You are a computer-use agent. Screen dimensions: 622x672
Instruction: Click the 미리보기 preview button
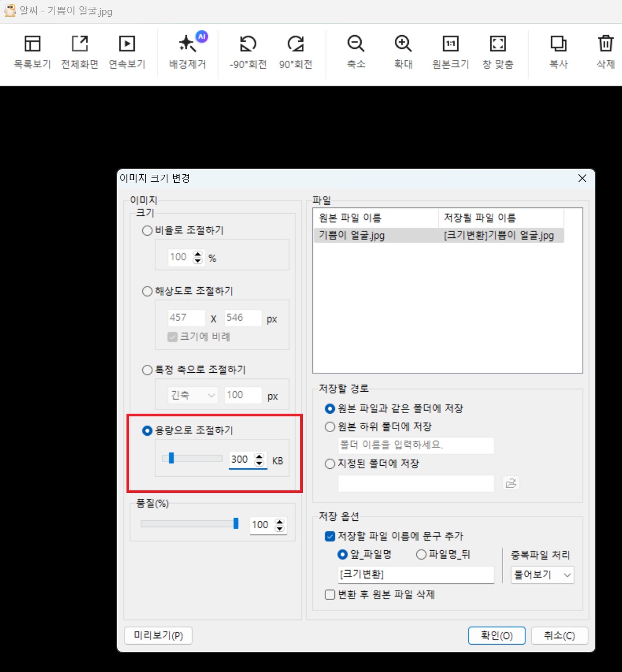158,635
